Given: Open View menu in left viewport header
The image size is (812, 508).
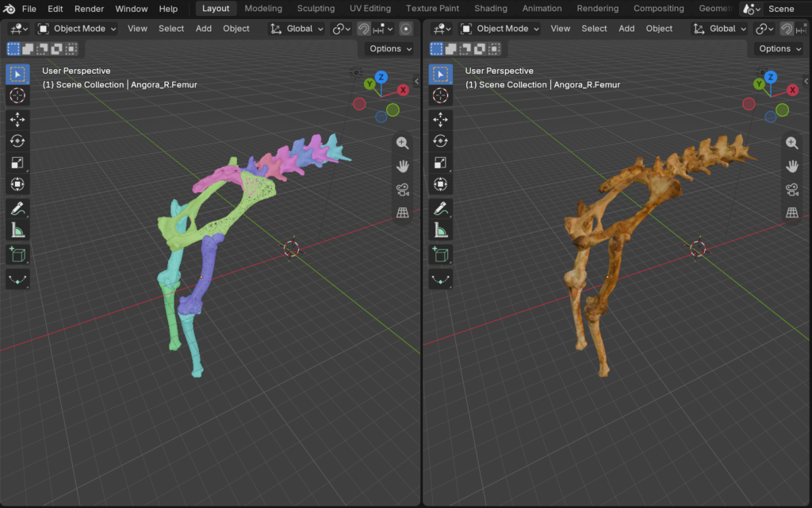Looking at the screenshot, I should 137,29.
